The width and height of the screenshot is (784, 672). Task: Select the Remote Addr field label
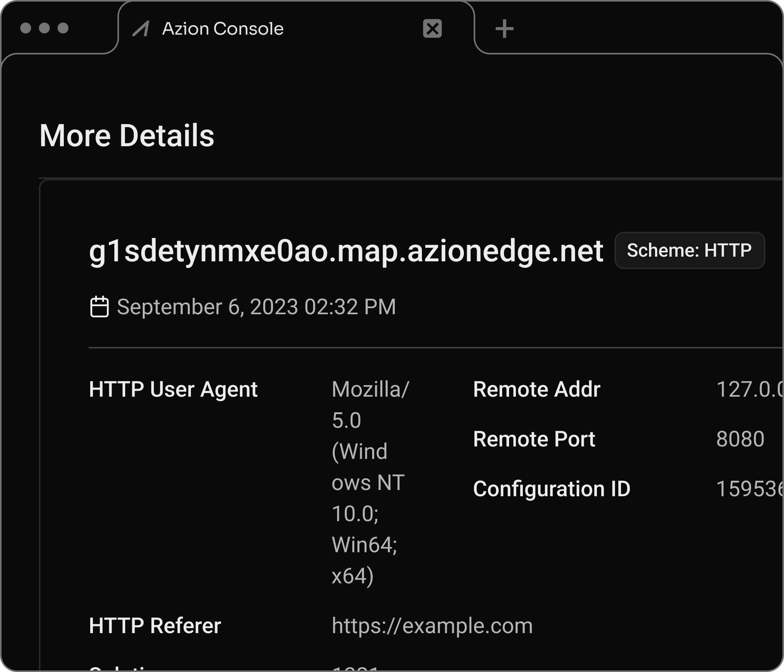pos(537,389)
